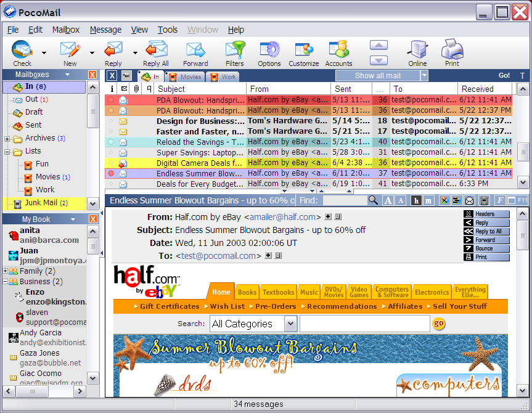Screen dimensions: 532x413
Task: Click the Headers button in the preview pane
Action: click(486, 214)
